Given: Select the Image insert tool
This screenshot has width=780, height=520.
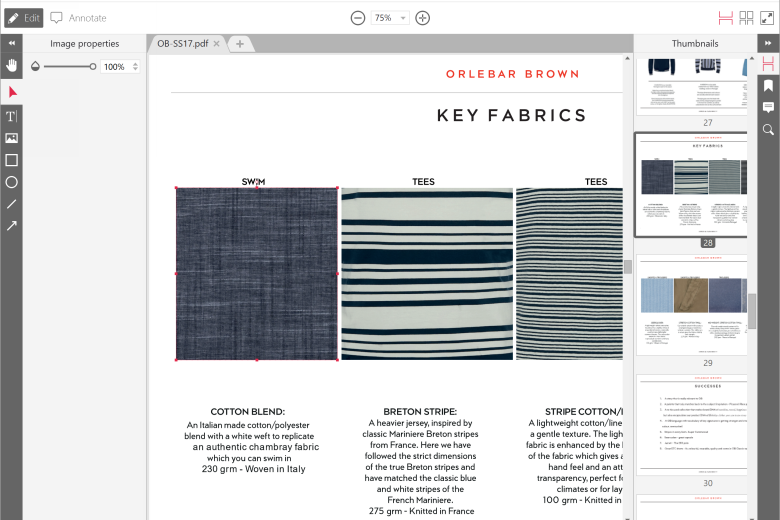Looking at the screenshot, I should coord(11,138).
